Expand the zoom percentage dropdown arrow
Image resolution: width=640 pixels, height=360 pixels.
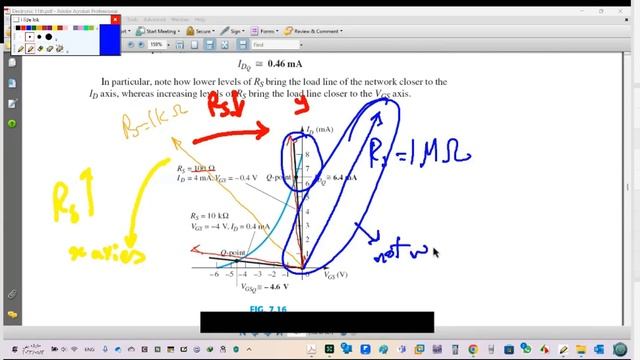pyautogui.click(x=169, y=44)
